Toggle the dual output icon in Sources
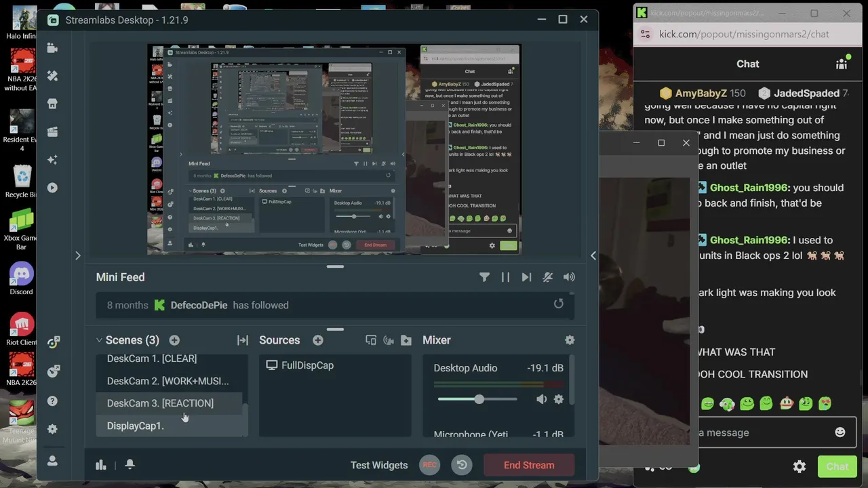The width and height of the screenshot is (868, 488). [x=371, y=340]
